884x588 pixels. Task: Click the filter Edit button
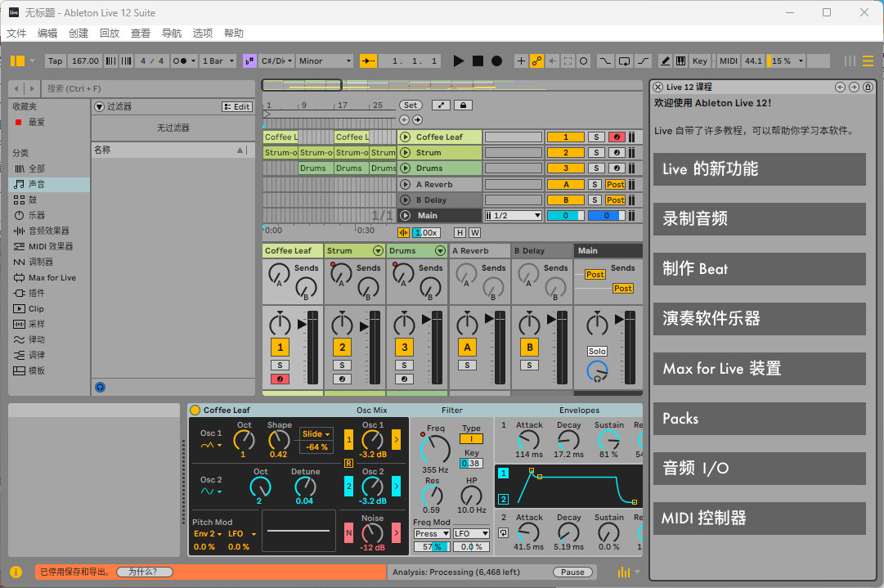237,106
